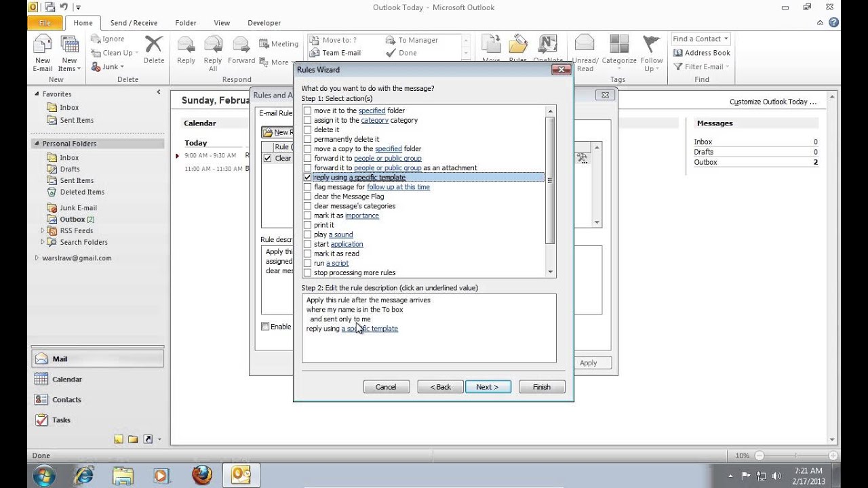This screenshot has width=868, height=488.
Task: Click Internet Explorer icon on taskbar
Action: (x=84, y=475)
